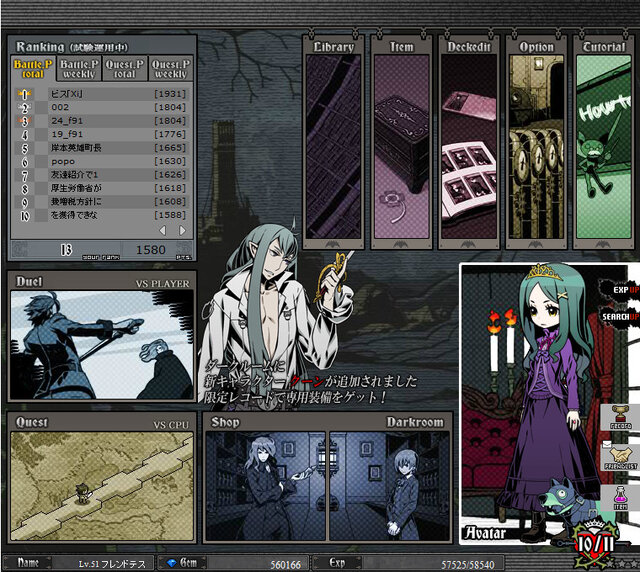The image size is (640, 572).
Task: Start a Duel VS PLAYER
Action: pyautogui.click(x=102, y=337)
